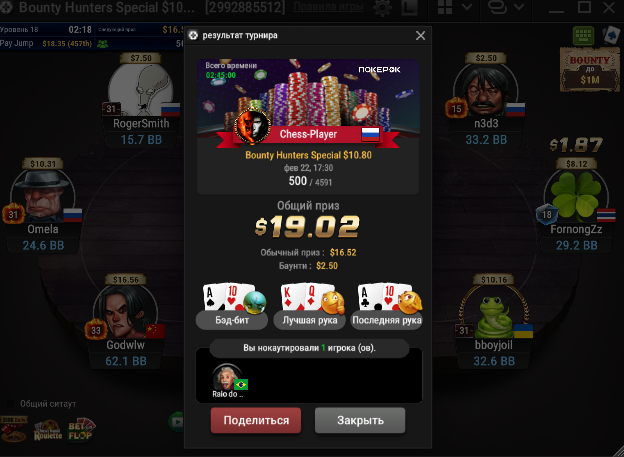The height and width of the screenshot is (457, 624).
Task: Click the four-square grid layout icon
Action: [x=445, y=7]
